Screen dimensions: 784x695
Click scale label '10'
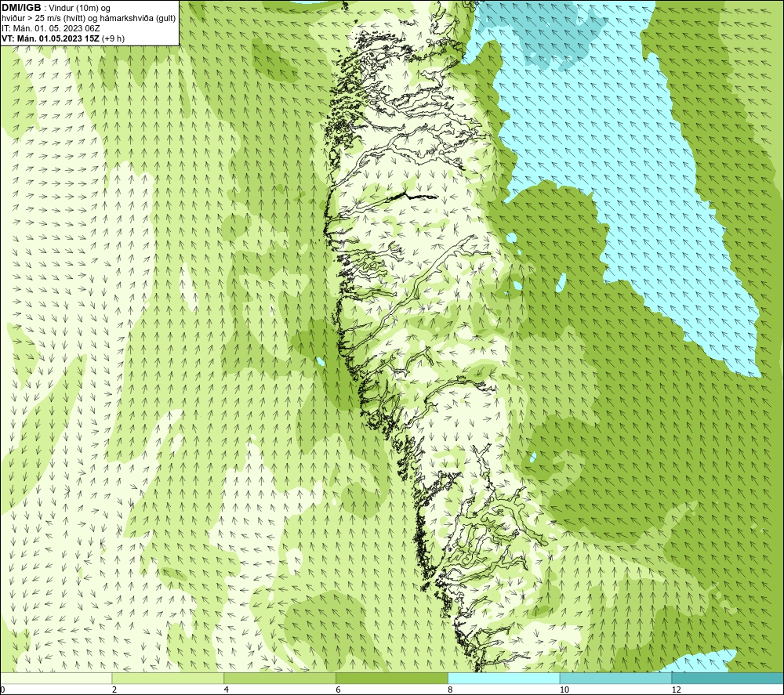pyautogui.click(x=564, y=690)
